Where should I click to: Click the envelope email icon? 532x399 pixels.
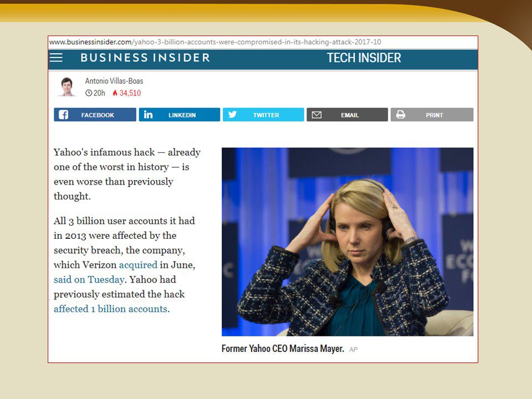(316, 115)
